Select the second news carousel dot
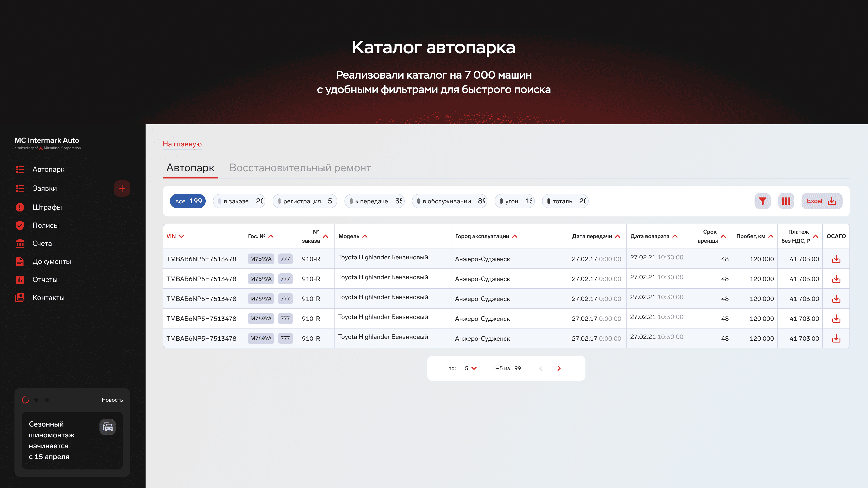Viewport: 868px width, 488px height. point(36,400)
